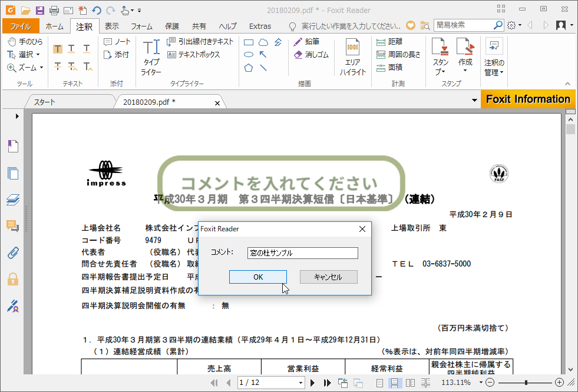The height and width of the screenshot is (392, 578).
Task: Jump to the last page
Action: click(327, 383)
